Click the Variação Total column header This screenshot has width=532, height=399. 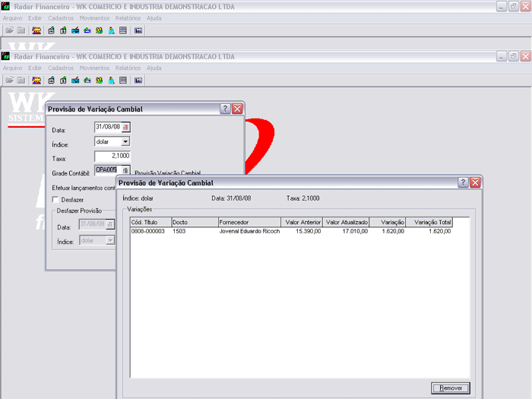[429, 222]
